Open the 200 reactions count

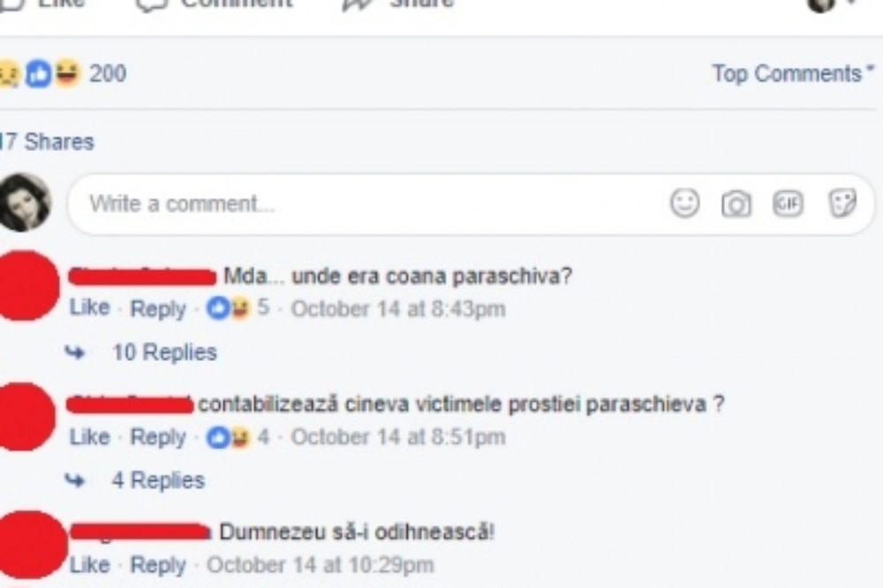click(108, 73)
